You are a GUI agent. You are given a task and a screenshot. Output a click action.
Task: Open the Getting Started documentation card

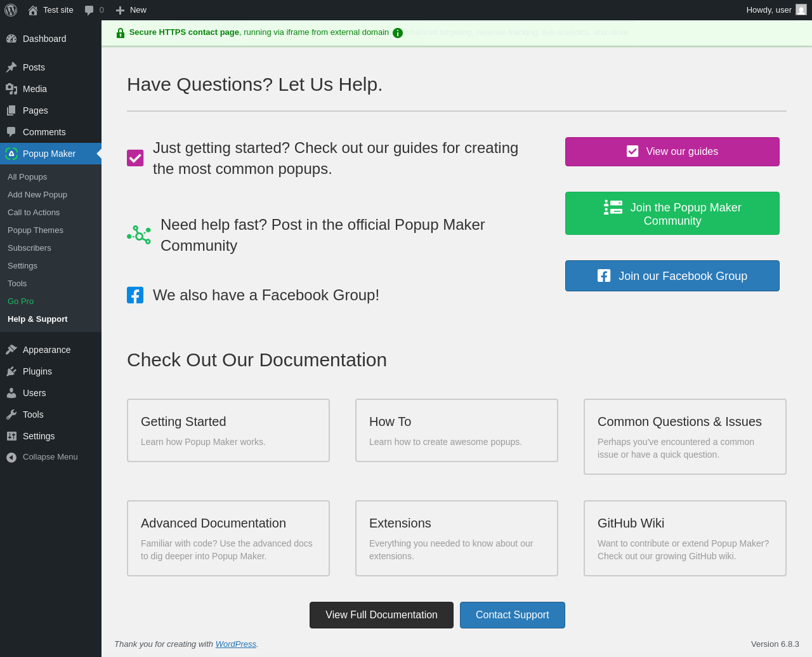point(228,430)
